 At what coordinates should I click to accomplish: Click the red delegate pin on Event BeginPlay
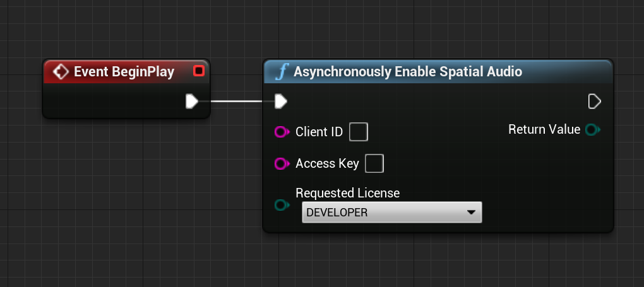pos(198,71)
